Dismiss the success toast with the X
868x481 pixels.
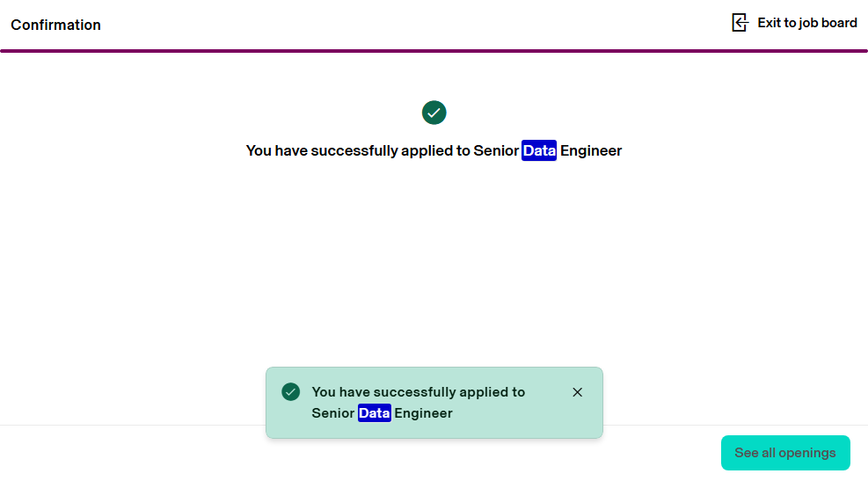tap(578, 392)
